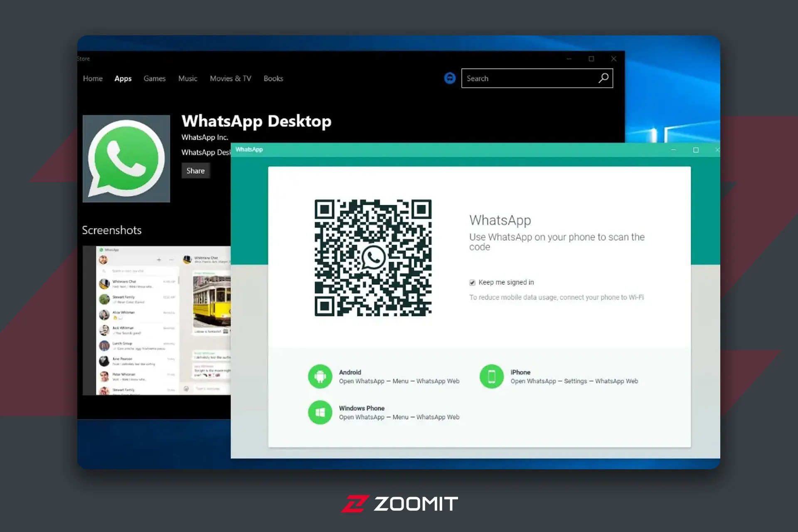Image resolution: width=798 pixels, height=532 pixels.
Task: Toggle the Keep me signed in checkbox
Action: coord(472,283)
